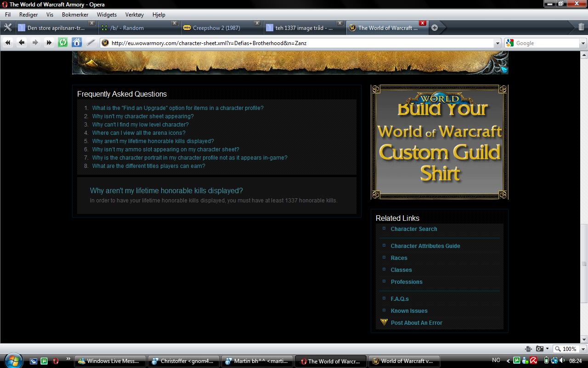Viewport: 588px width, 368px height.
Task: Open the Christoffer chat taskbar button
Action: pyautogui.click(x=184, y=361)
